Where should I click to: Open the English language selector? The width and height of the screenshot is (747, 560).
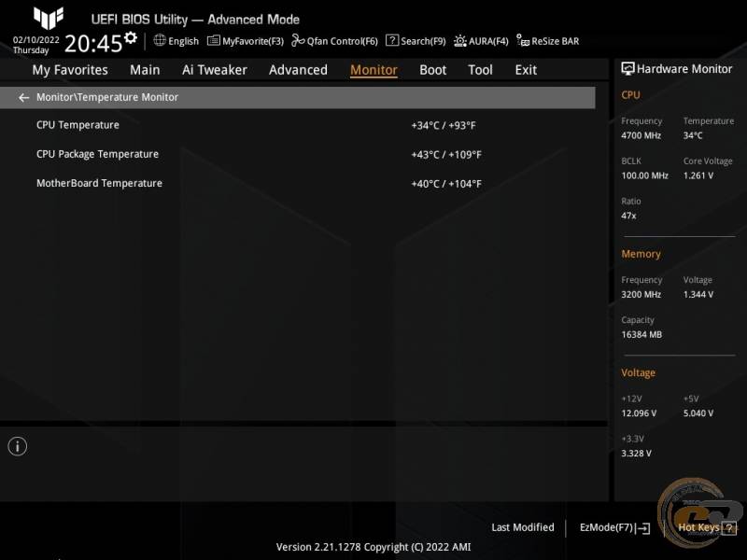click(x=176, y=41)
